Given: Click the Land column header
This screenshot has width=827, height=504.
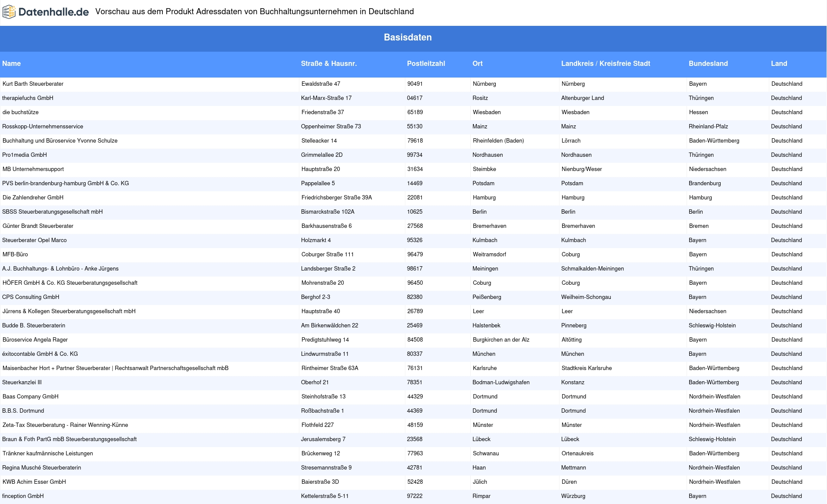Looking at the screenshot, I should (x=779, y=63).
